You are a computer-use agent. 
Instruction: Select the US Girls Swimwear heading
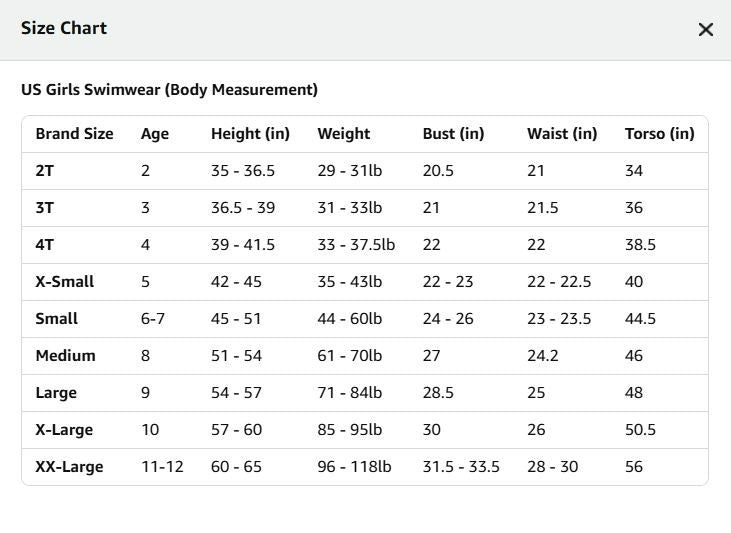pyautogui.click(x=169, y=90)
